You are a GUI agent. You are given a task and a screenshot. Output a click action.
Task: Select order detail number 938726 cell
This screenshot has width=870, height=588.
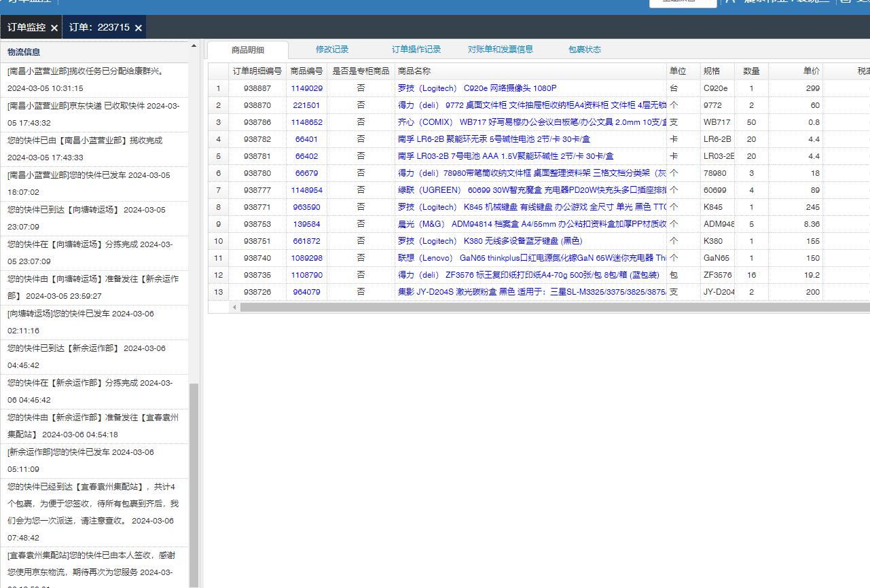coord(257,292)
